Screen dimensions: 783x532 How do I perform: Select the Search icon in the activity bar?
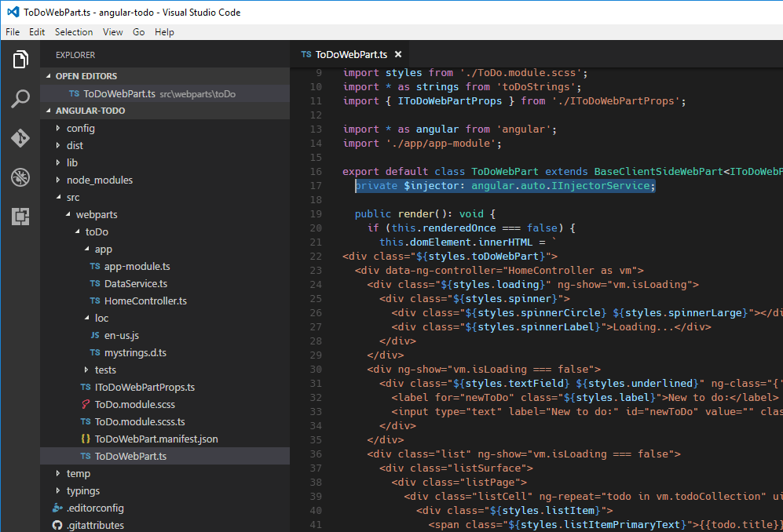(x=20, y=100)
